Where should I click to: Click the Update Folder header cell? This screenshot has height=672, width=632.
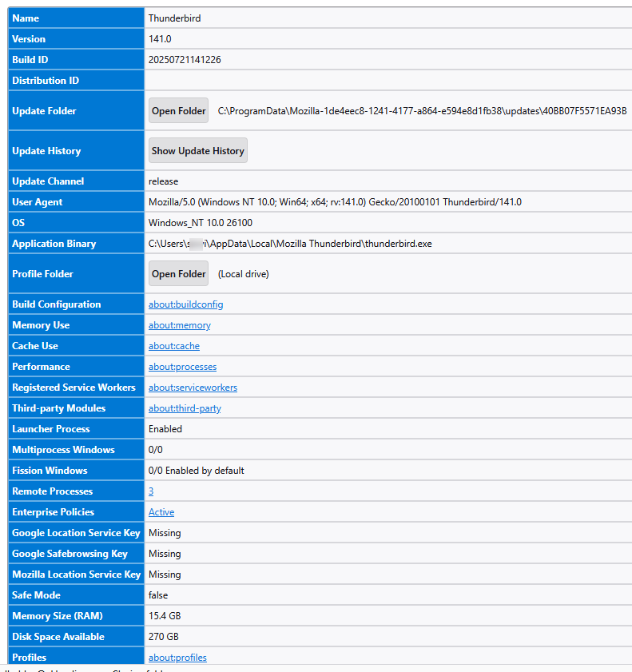(x=76, y=110)
